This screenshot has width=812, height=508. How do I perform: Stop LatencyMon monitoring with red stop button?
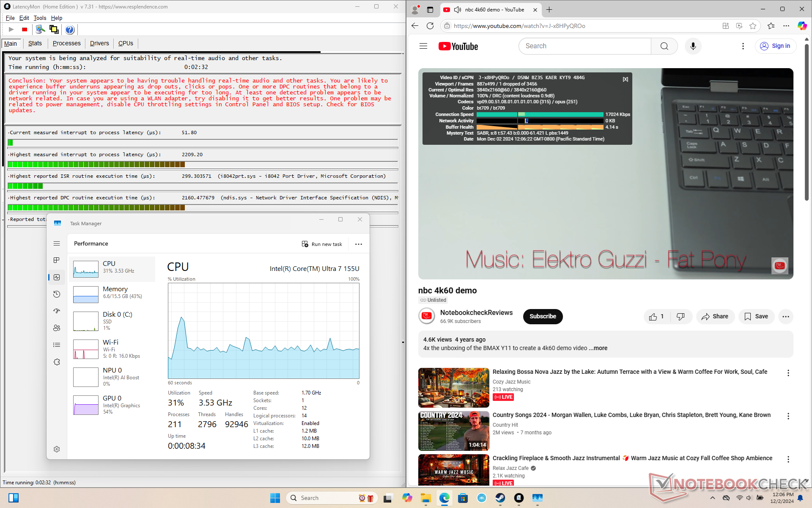25,29
